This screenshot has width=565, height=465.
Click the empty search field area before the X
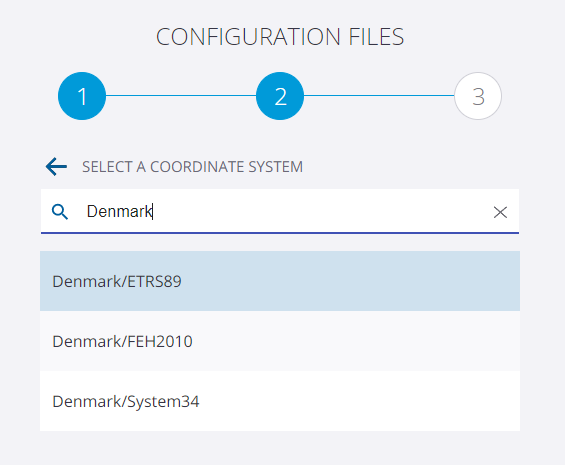pyautogui.click(x=321, y=211)
